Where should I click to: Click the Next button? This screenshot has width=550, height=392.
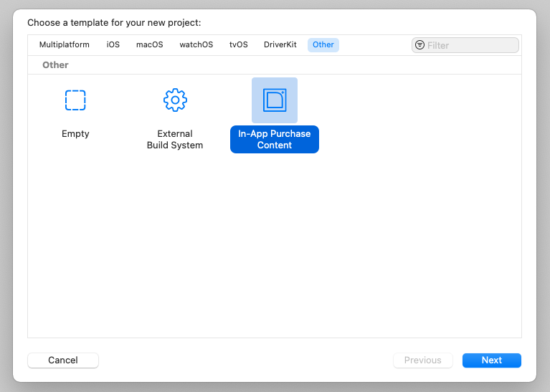pyautogui.click(x=492, y=360)
